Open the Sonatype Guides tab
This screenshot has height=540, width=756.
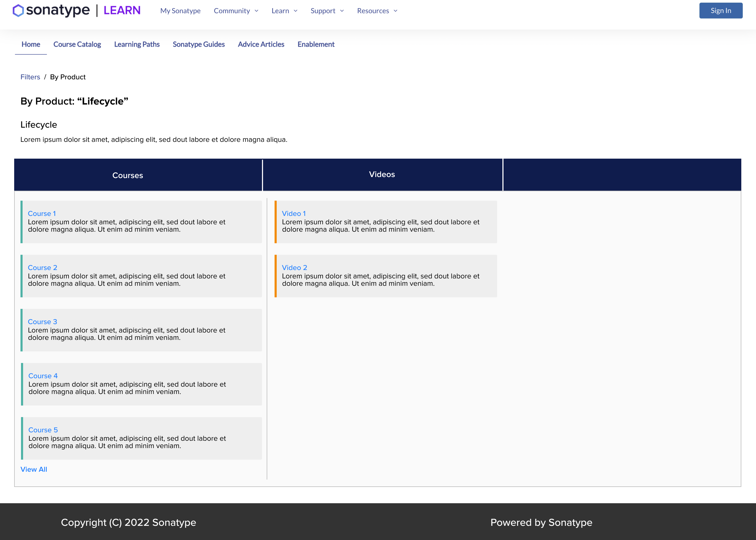[x=199, y=44]
